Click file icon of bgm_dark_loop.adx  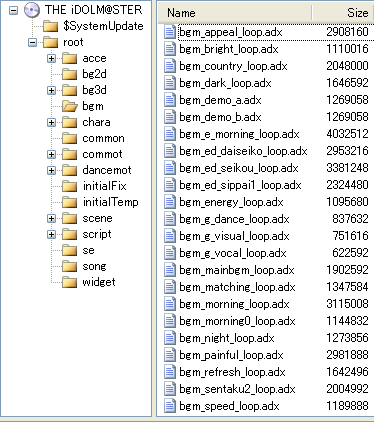pyautogui.click(x=170, y=83)
